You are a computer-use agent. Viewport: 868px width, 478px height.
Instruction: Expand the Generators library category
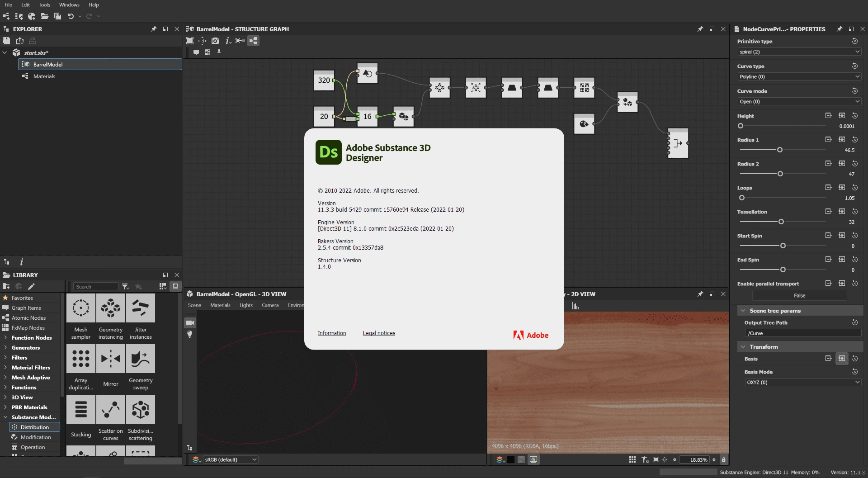click(x=5, y=348)
